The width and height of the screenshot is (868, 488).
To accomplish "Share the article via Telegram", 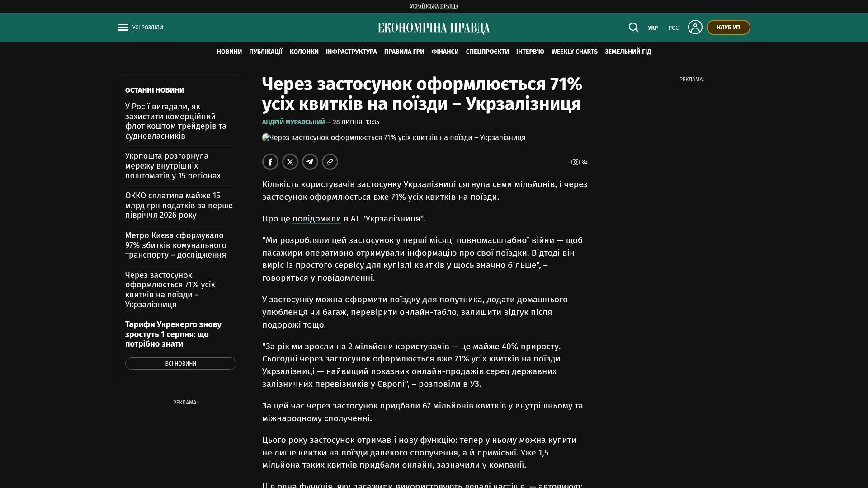I will 310,162.
